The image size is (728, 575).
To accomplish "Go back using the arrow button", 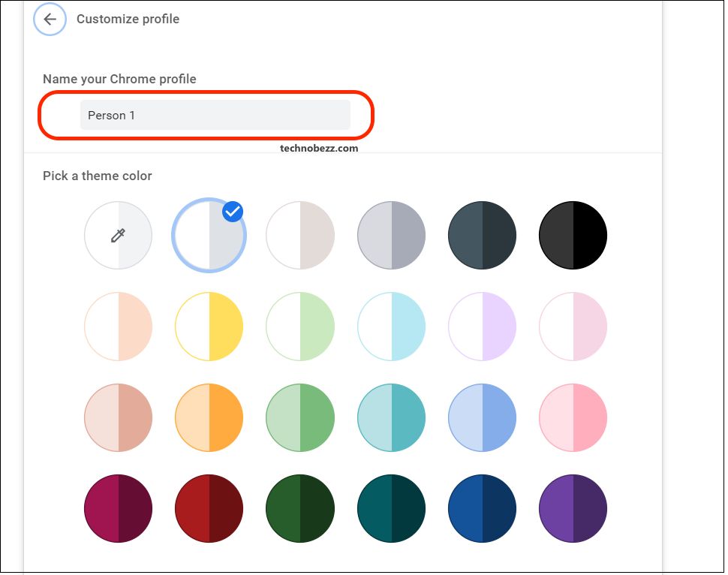I will [50, 19].
